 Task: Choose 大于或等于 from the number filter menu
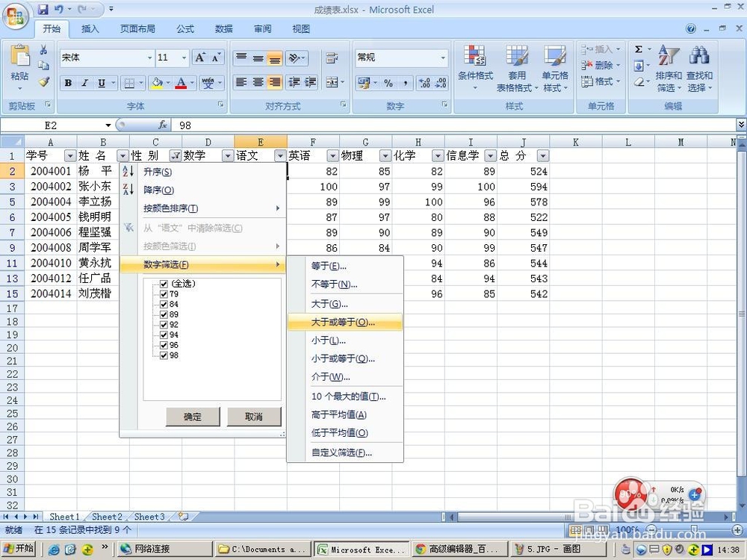[x=345, y=322]
